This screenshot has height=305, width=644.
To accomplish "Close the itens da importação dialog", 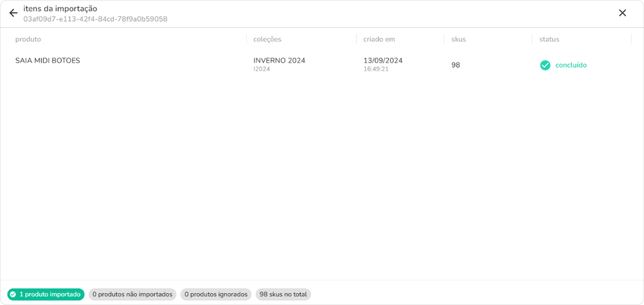I will (x=622, y=13).
